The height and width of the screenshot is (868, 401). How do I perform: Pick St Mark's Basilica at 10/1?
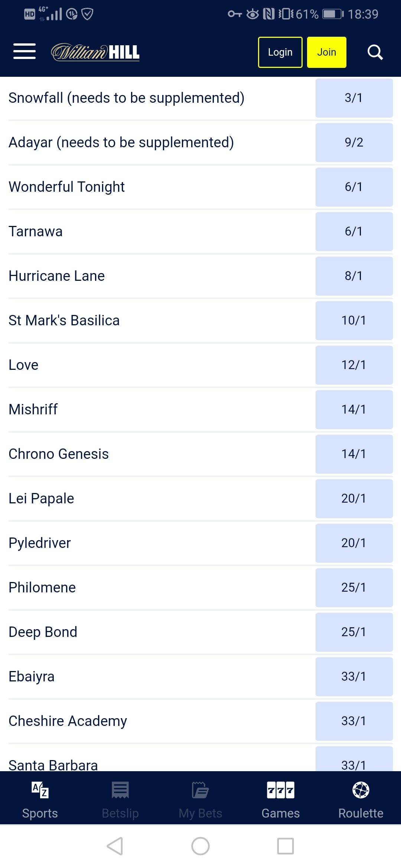354,320
